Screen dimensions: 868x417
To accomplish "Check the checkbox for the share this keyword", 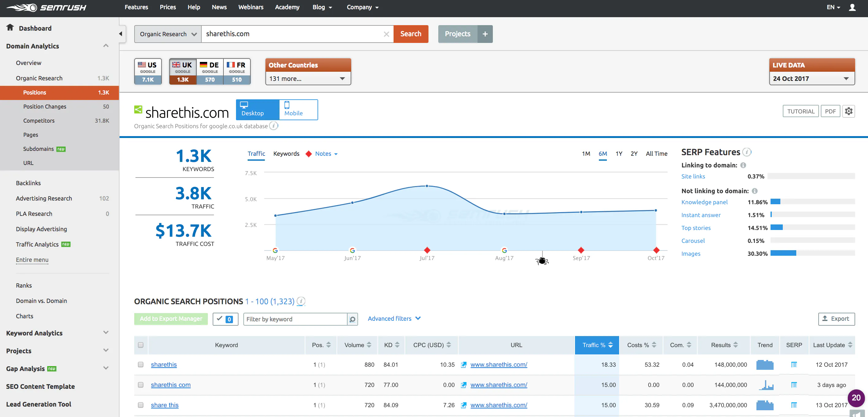I will coord(140,405).
